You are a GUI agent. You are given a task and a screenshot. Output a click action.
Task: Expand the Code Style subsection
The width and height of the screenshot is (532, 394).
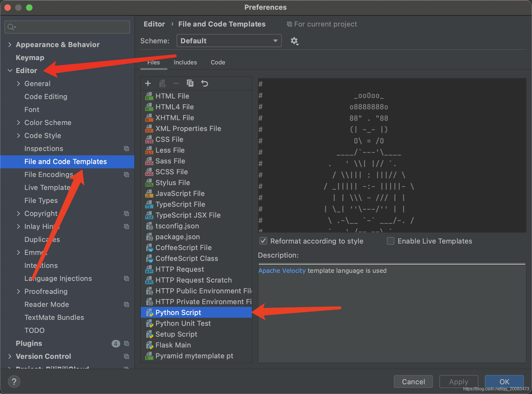point(18,136)
